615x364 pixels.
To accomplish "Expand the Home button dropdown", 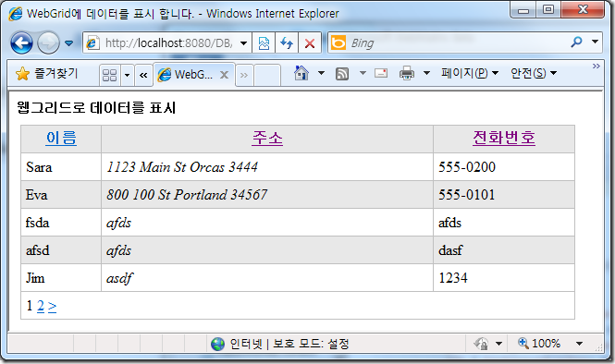I will pos(321,73).
